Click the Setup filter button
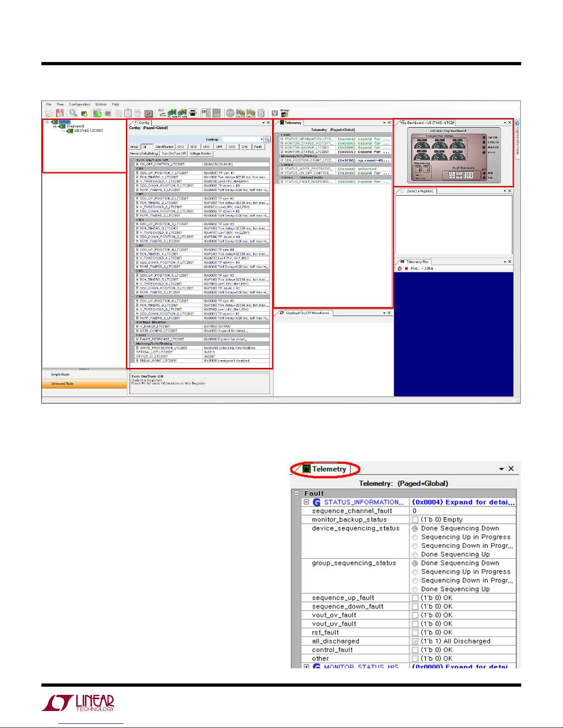The image size is (563, 728). [134, 147]
